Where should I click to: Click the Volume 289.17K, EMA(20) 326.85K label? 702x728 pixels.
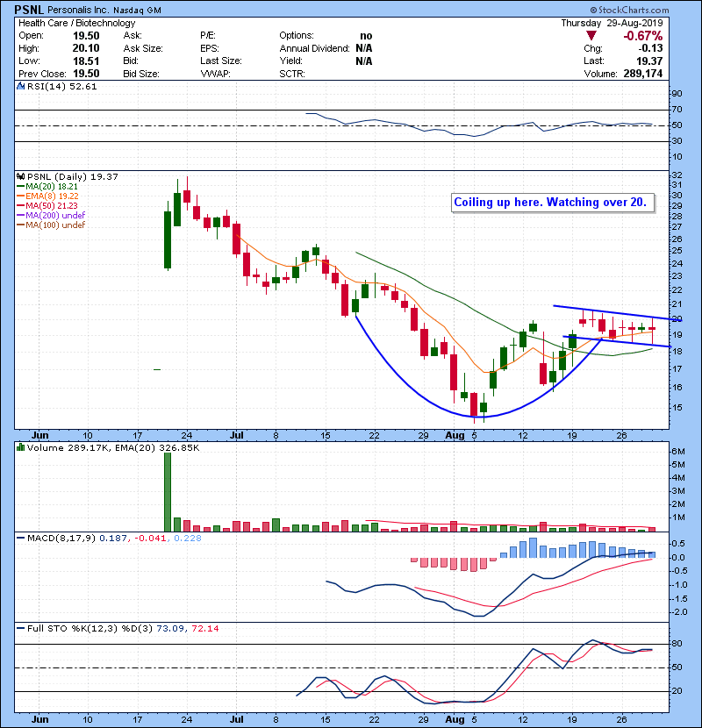113,447
